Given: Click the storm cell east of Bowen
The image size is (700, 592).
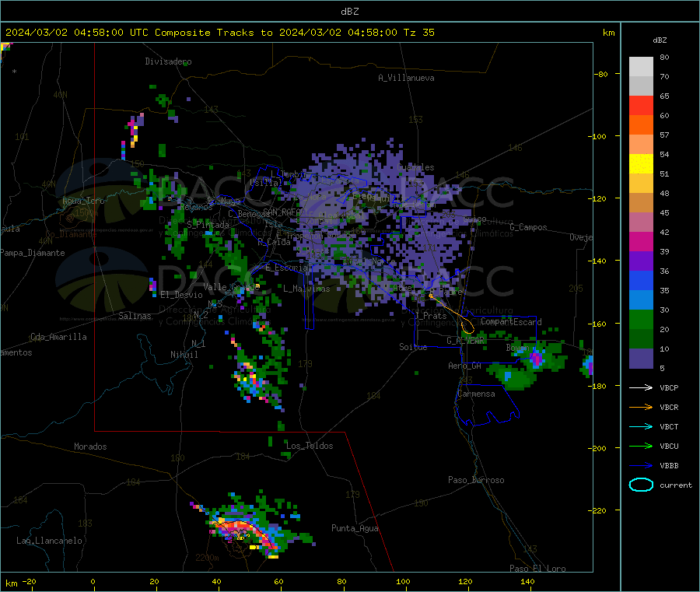Looking at the screenshot, I should click(x=537, y=358).
